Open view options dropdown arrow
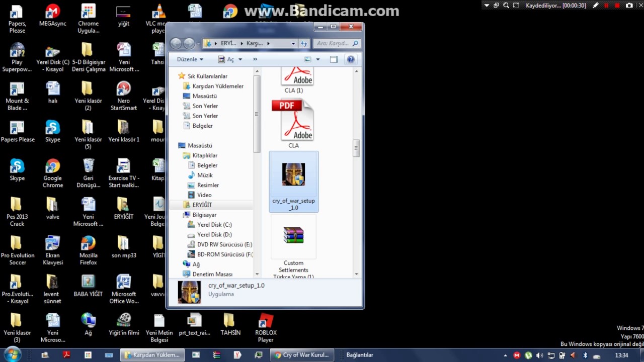The image size is (644, 362). pos(317,59)
